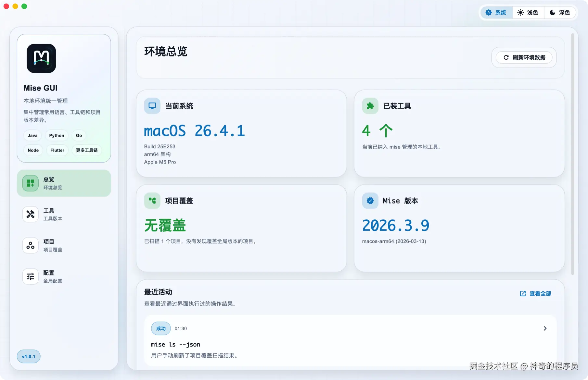Screen dimensions: 588x380
Task: Refresh data with 刷新环境数据 button
Action: [524, 57]
